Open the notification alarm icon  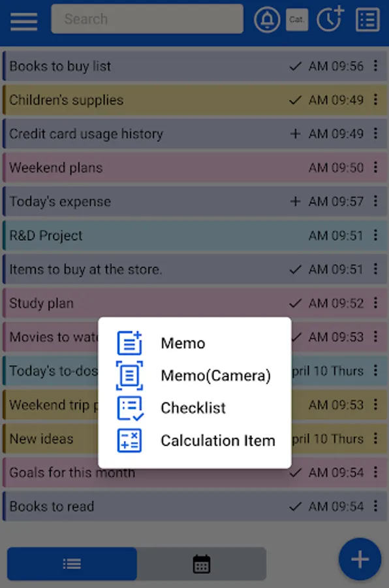click(267, 19)
